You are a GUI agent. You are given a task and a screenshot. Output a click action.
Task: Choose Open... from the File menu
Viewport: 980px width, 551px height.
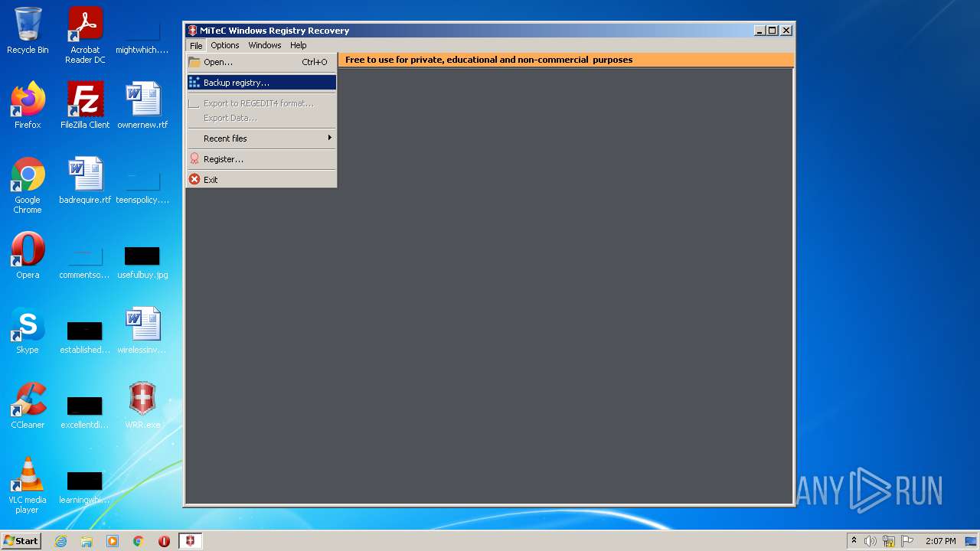click(x=262, y=62)
